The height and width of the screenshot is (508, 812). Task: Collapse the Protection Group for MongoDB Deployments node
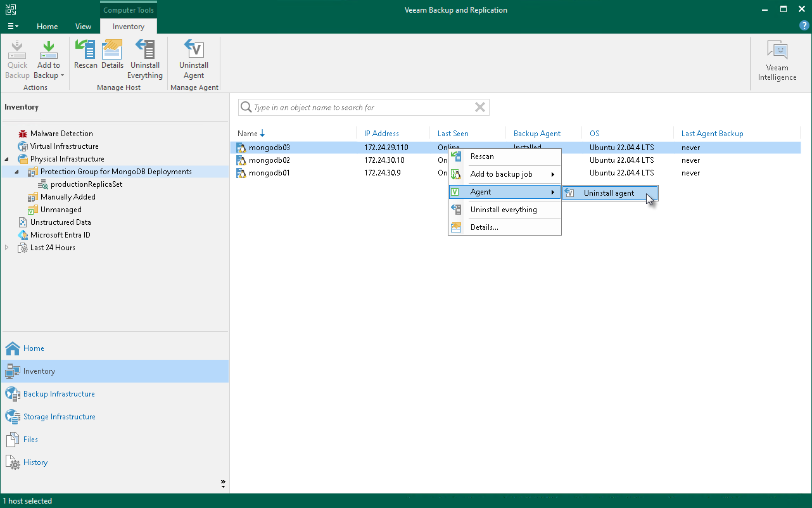click(x=17, y=172)
